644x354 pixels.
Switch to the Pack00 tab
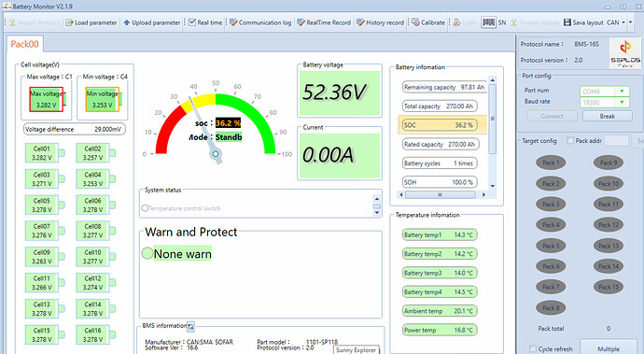24,44
